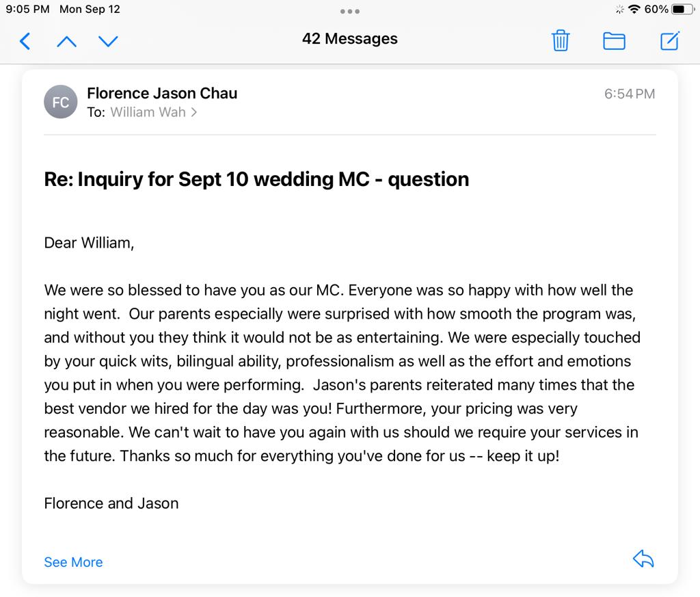Tap the 9:05 PM status bar clock
The image size is (700, 597).
click(27, 10)
